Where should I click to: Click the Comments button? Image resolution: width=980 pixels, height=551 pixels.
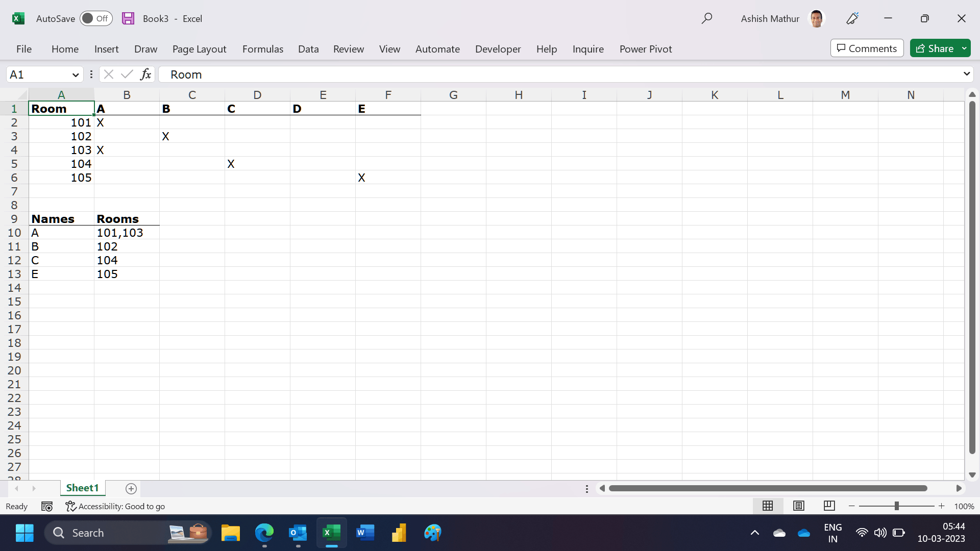867,48
